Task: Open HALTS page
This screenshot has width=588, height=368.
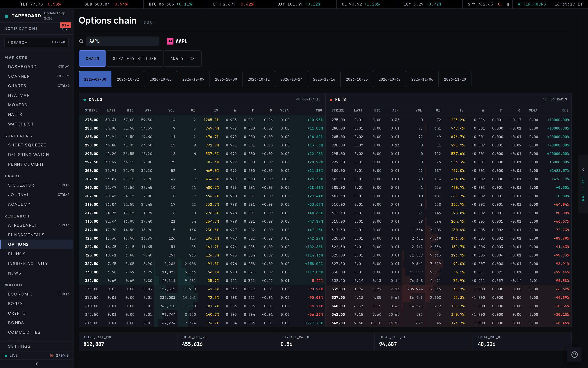Action: 37,114
